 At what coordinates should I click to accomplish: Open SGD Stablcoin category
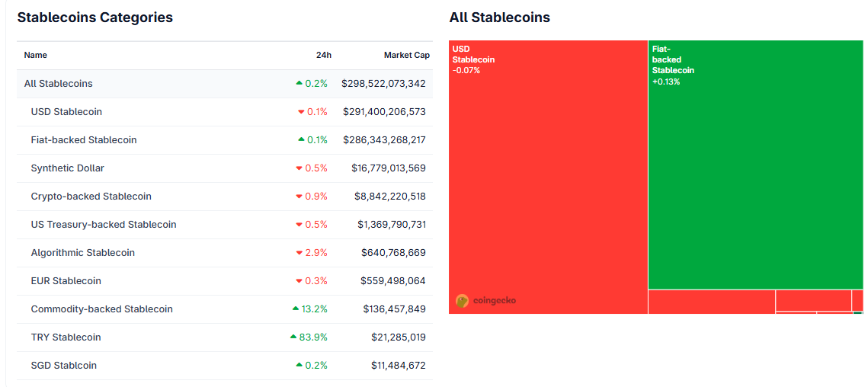pyautogui.click(x=64, y=366)
